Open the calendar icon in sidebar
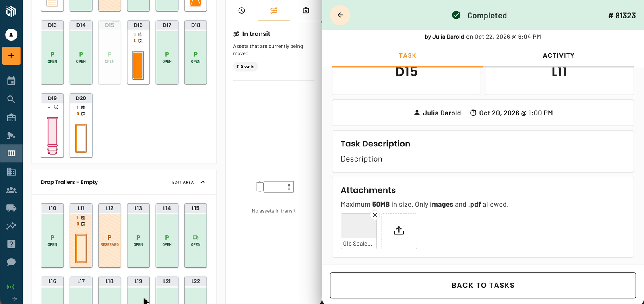The height and width of the screenshot is (304, 644). pos(11,81)
